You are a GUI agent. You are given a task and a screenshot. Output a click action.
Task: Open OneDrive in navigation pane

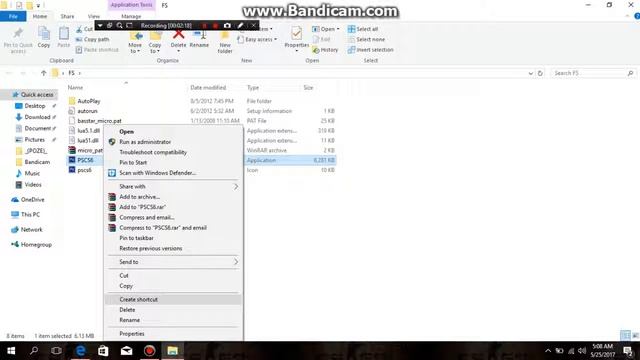point(28,200)
